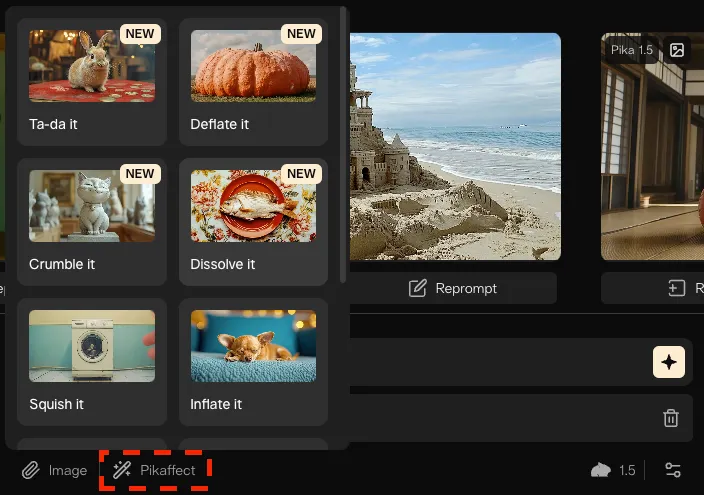Delete with the trash can icon

click(671, 418)
